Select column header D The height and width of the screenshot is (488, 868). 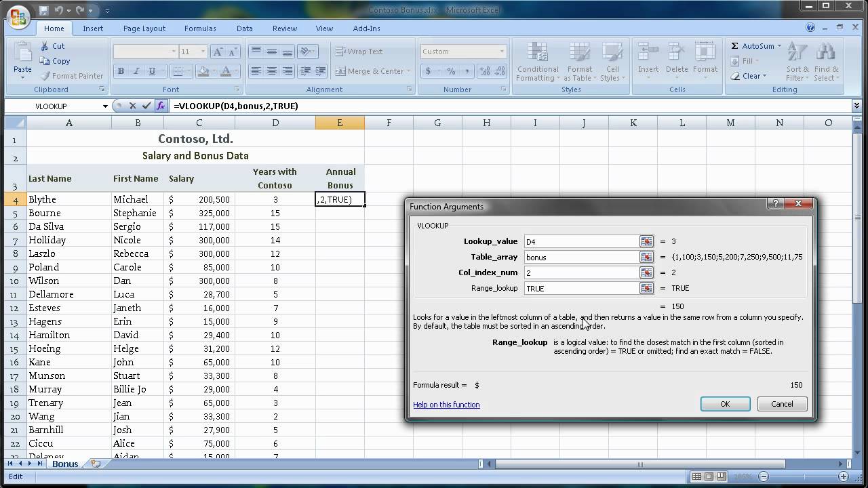(275, 123)
